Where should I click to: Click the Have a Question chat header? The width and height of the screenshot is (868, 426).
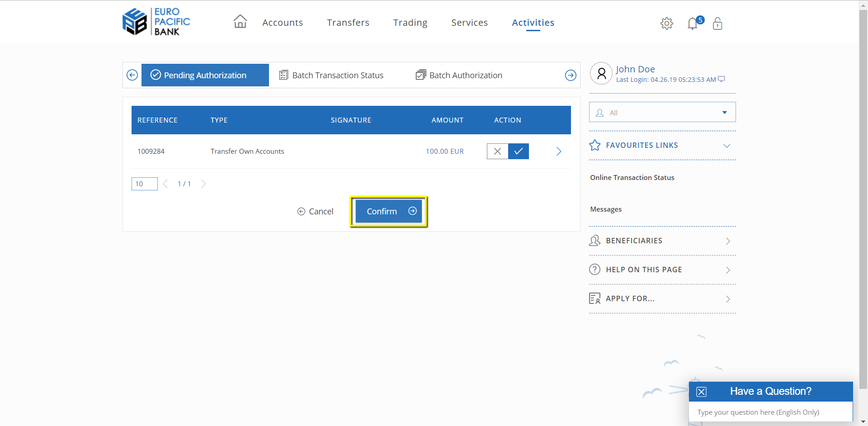coord(770,392)
